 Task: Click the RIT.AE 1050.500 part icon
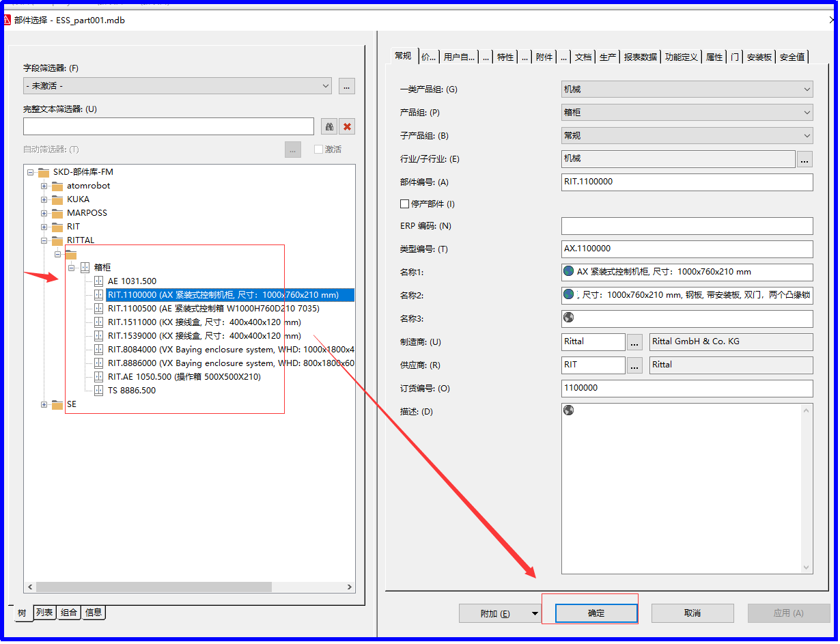(98, 377)
